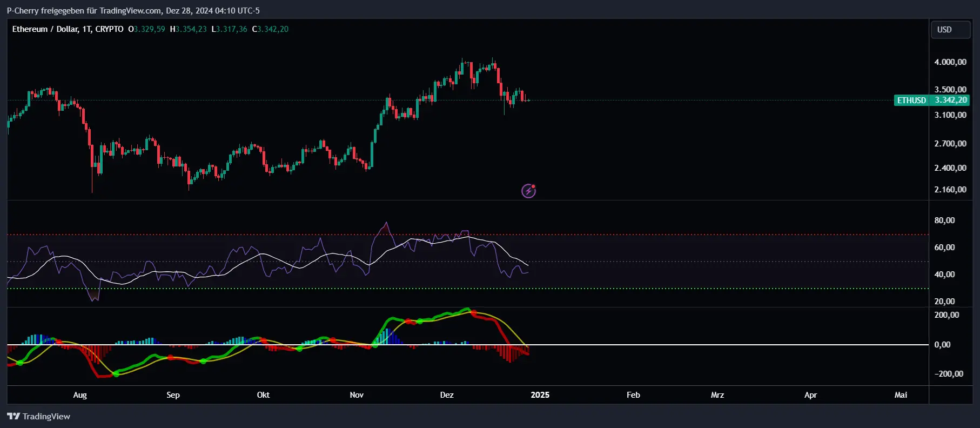980x428 pixels.
Task: Click the RSI 80,00 axis label
Action: (x=944, y=220)
